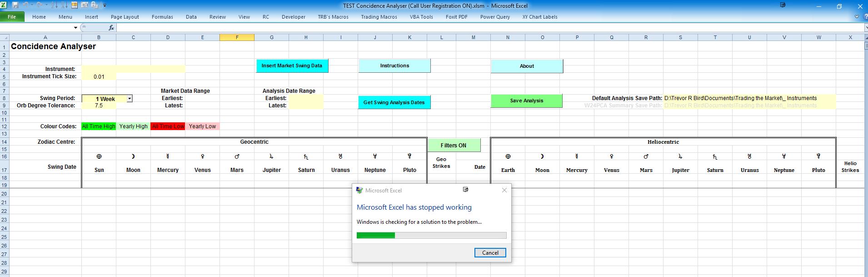The height and width of the screenshot is (277, 868).
Task: Open the Swing Period dropdown arrow
Action: 130,99
